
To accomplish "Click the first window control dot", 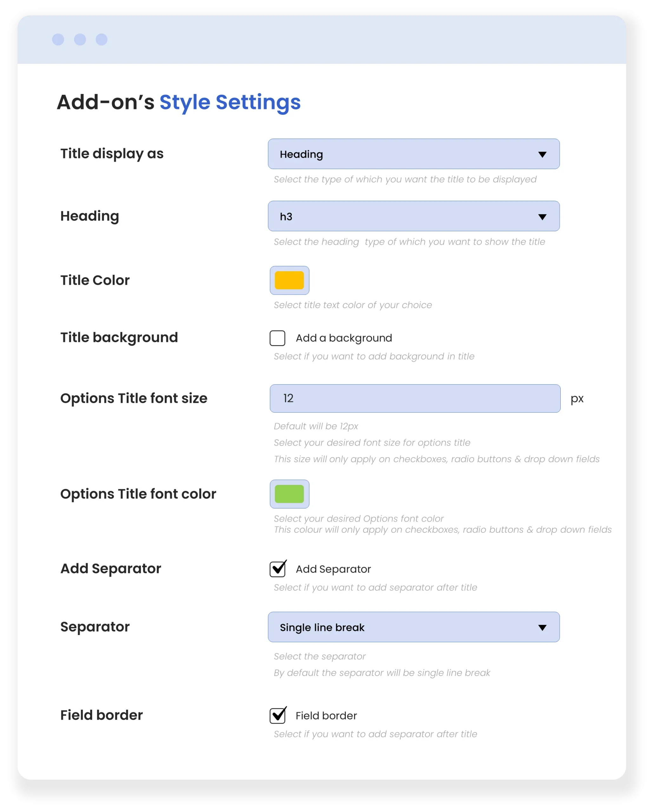I will pyautogui.click(x=58, y=40).
